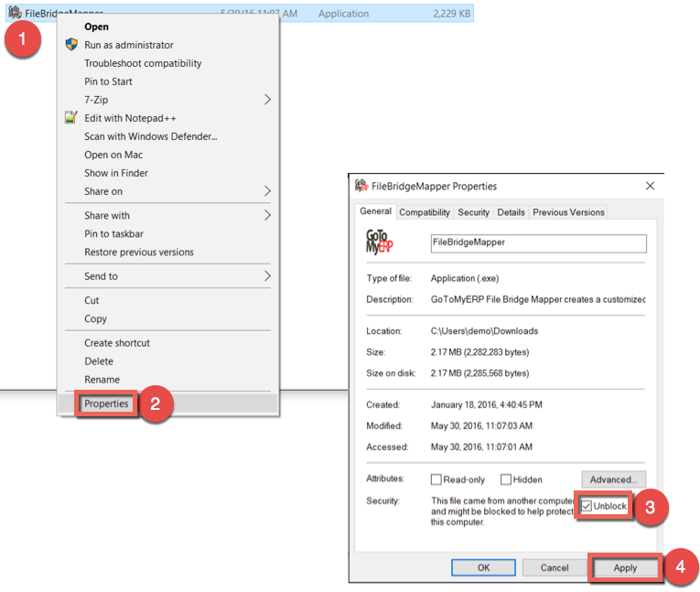Click the 2,229 KB size cell

tap(451, 14)
